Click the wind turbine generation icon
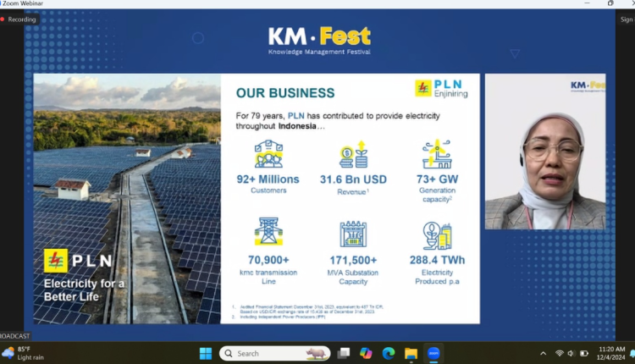This screenshot has width=635, height=364. pos(437,154)
